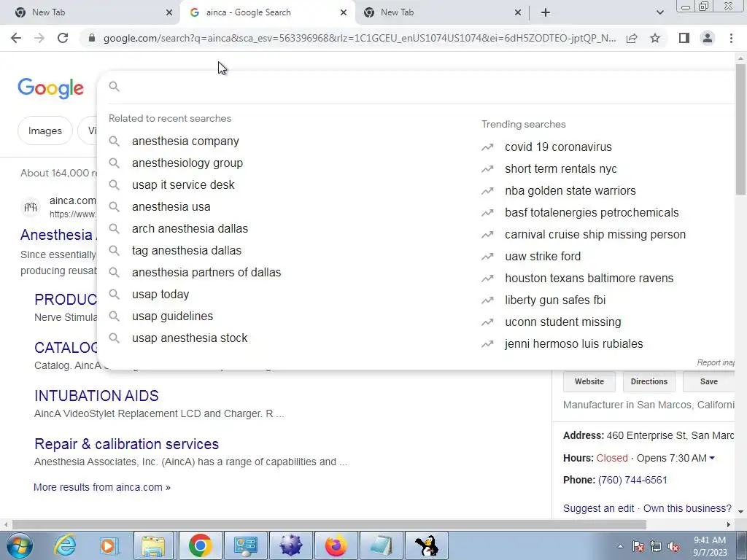Choose trending nba golden state warriors

coord(570,191)
